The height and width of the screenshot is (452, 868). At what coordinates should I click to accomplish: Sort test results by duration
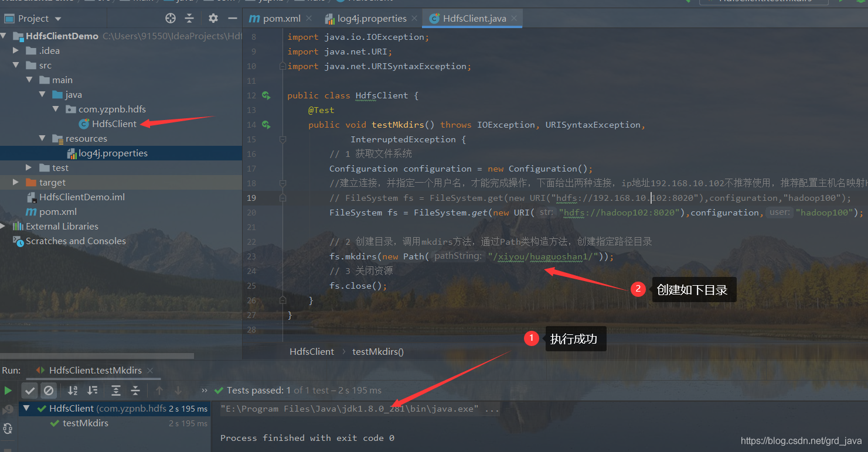click(92, 391)
